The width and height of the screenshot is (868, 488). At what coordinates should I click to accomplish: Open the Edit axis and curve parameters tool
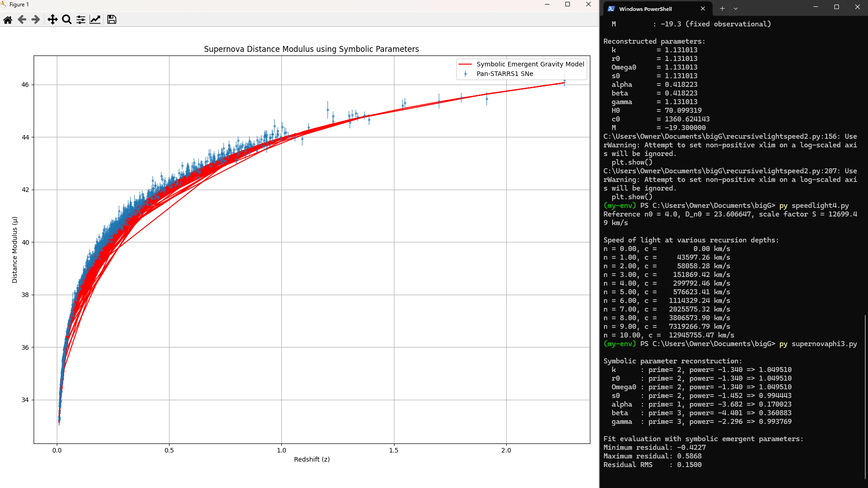coord(95,20)
